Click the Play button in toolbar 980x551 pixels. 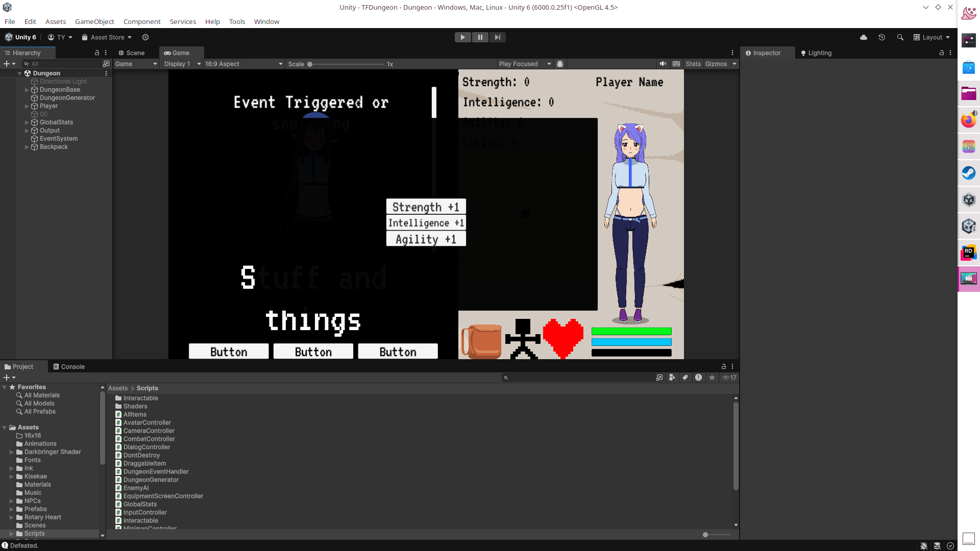462,37
